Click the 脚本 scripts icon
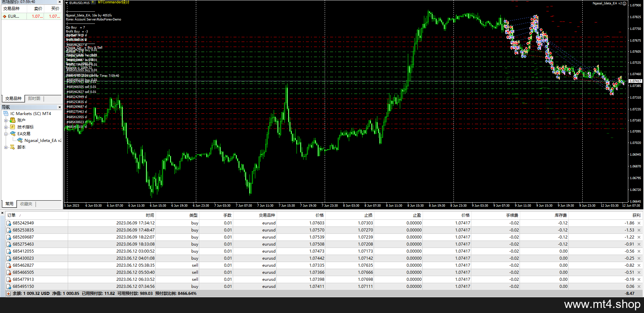Screen dimensions: 644x313 click(12, 147)
